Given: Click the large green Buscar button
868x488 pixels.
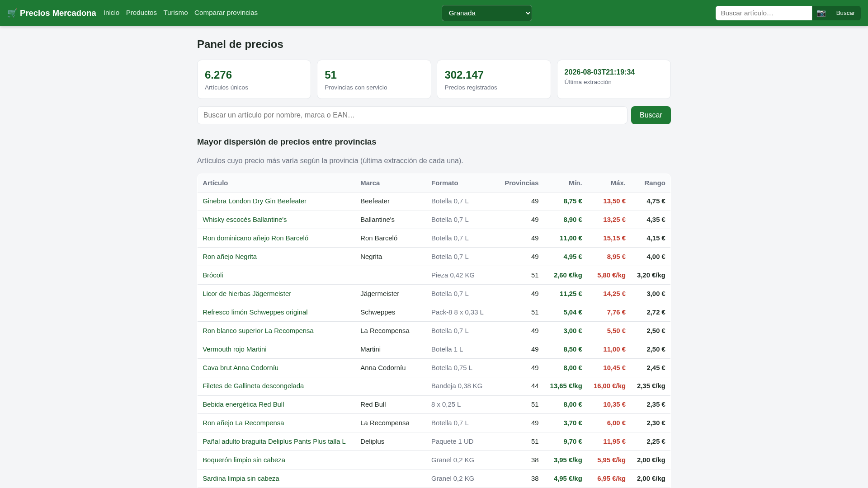Looking at the screenshot, I should point(651,115).
